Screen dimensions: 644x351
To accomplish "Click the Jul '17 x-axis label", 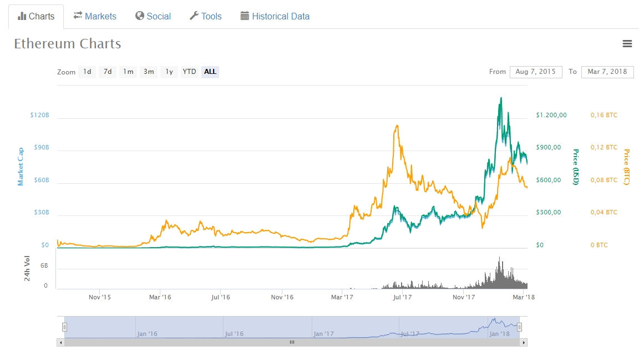I will tap(402, 297).
